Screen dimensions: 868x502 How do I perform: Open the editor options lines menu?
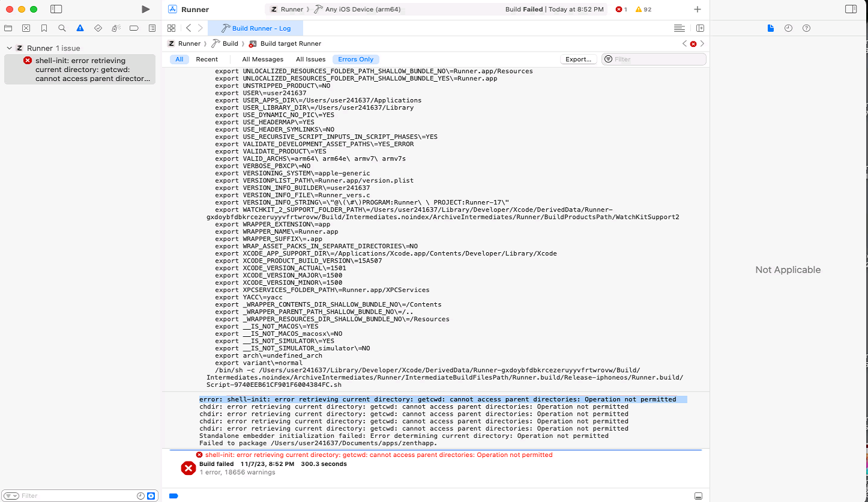click(679, 28)
